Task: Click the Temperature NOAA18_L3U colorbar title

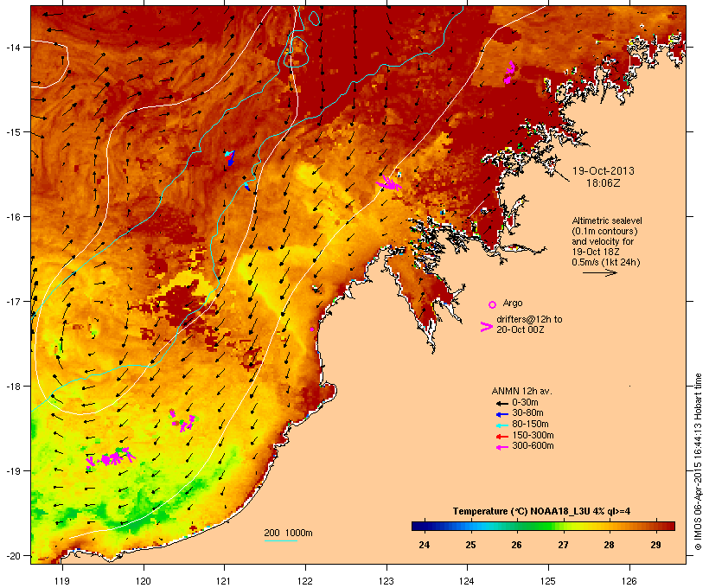Action: 542,512
